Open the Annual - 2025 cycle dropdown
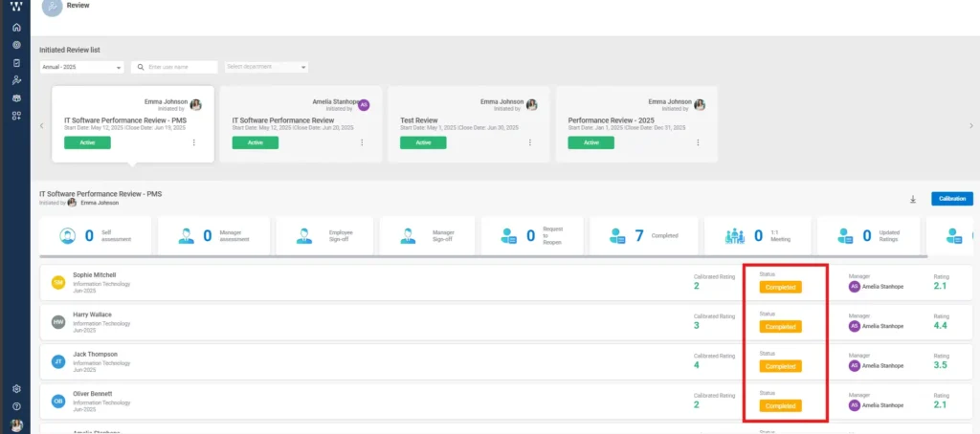The width and height of the screenshot is (980, 434). (x=82, y=67)
